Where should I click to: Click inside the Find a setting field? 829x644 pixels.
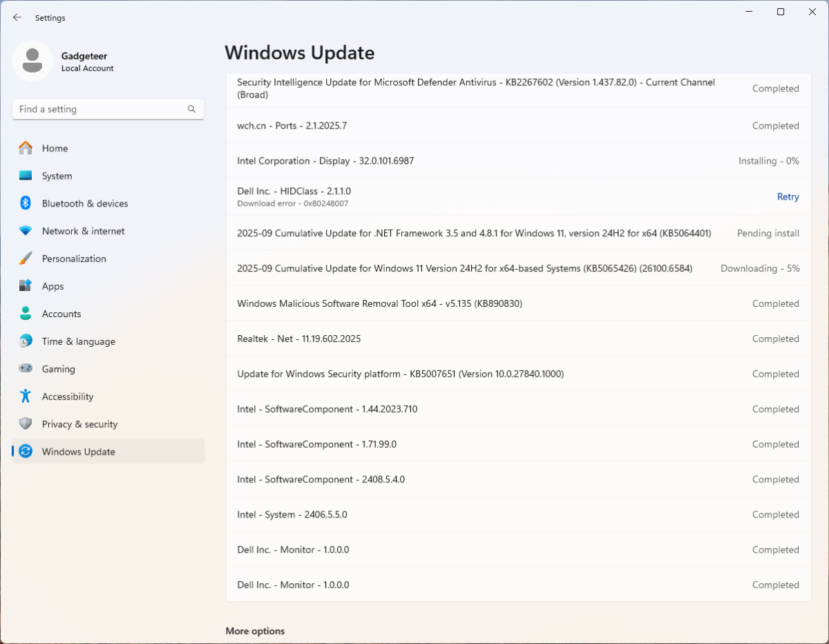100,109
